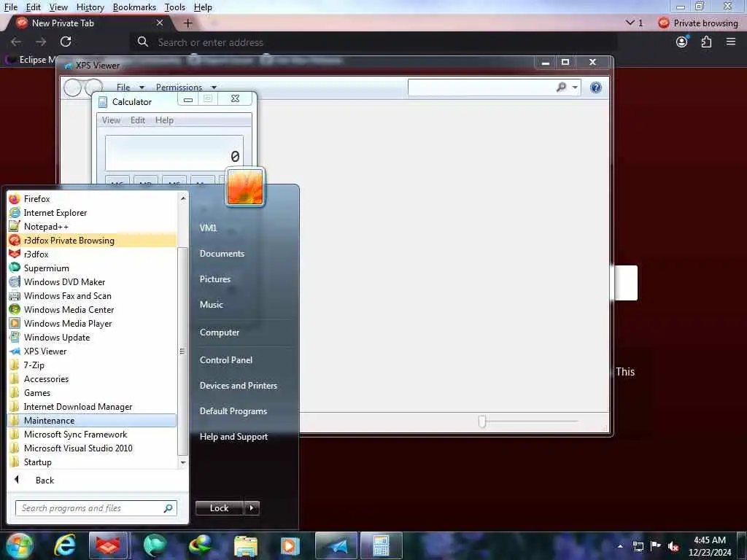Open the browser History menu
The image size is (747, 560).
(x=90, y=7)
